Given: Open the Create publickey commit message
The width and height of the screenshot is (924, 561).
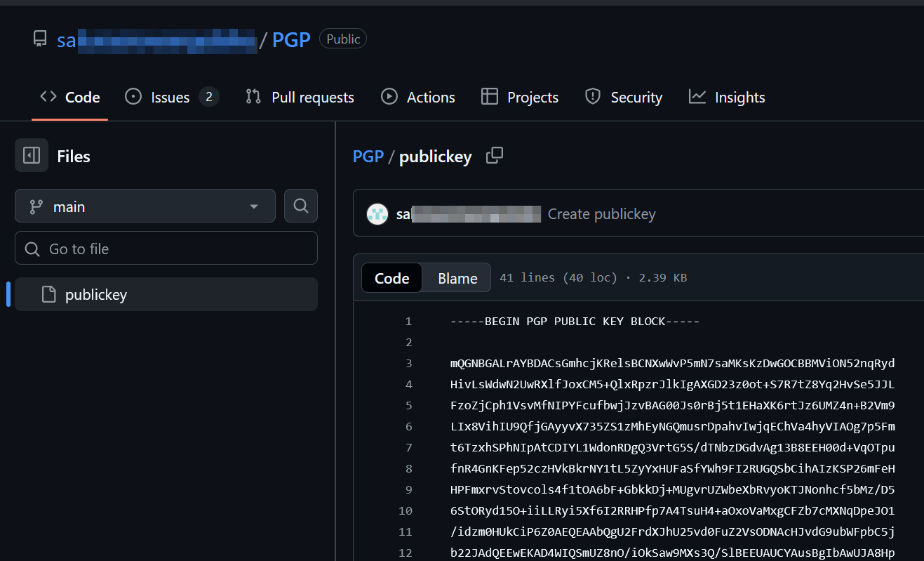Looking at the screenshot, I should [601, 213].
